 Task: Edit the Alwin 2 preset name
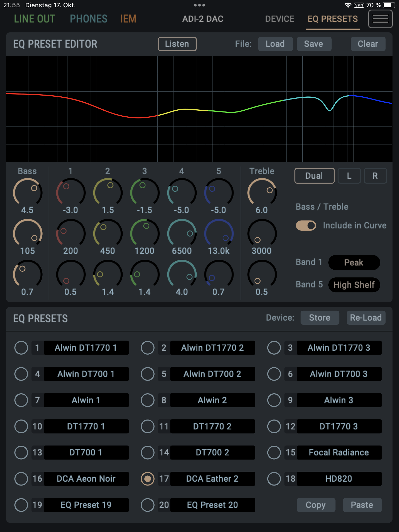[213, 400]
